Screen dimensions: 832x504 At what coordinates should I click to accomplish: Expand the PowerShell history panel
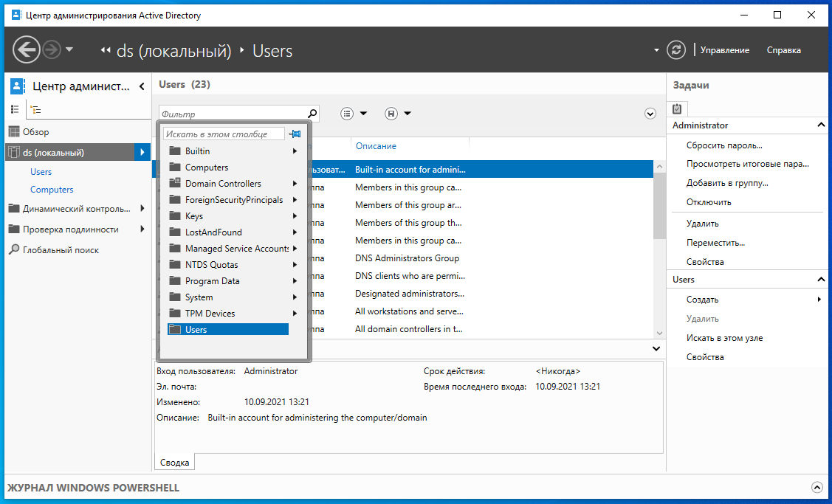(816, 487)
